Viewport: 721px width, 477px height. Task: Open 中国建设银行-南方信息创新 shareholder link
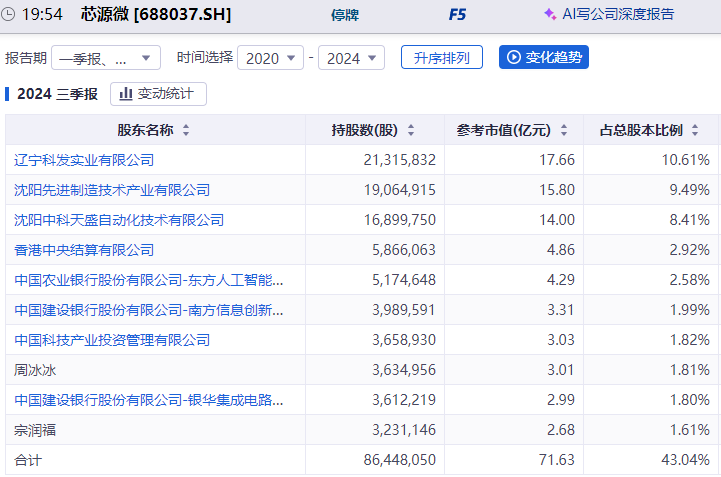[x=149, y=310]
